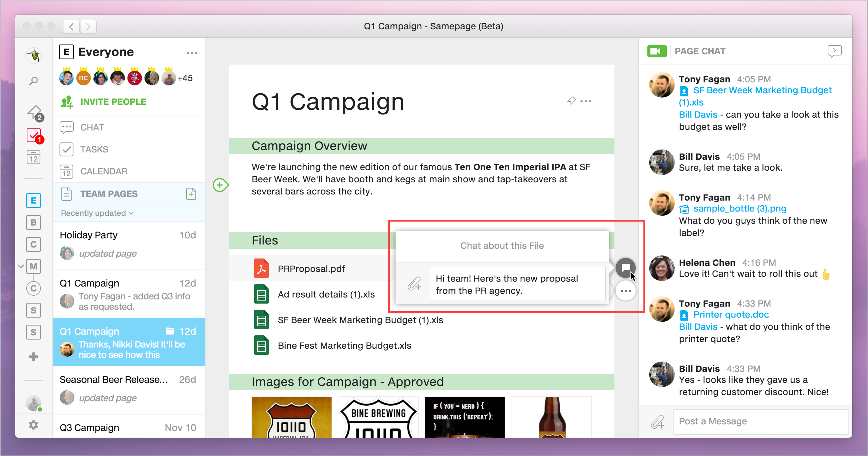
Task: Add a new team with the plus icon
Action: point(33,357)
